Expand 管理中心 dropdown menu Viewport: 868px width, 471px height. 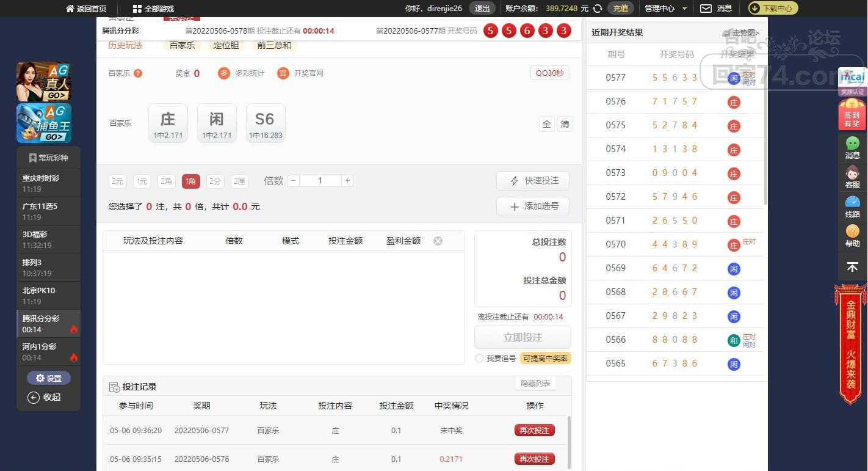pyautogui.click(x=666, y=9)
